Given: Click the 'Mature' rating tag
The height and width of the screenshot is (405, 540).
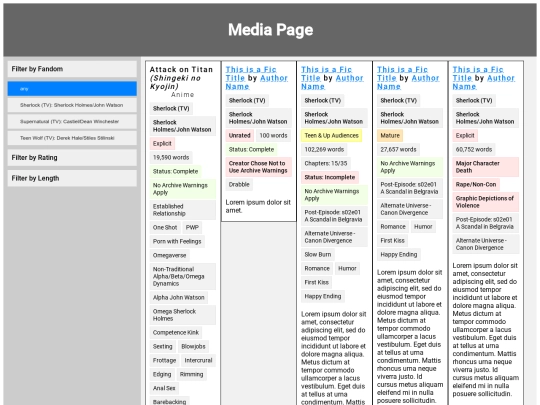Looking at the screenshot, I should [390, 135].
